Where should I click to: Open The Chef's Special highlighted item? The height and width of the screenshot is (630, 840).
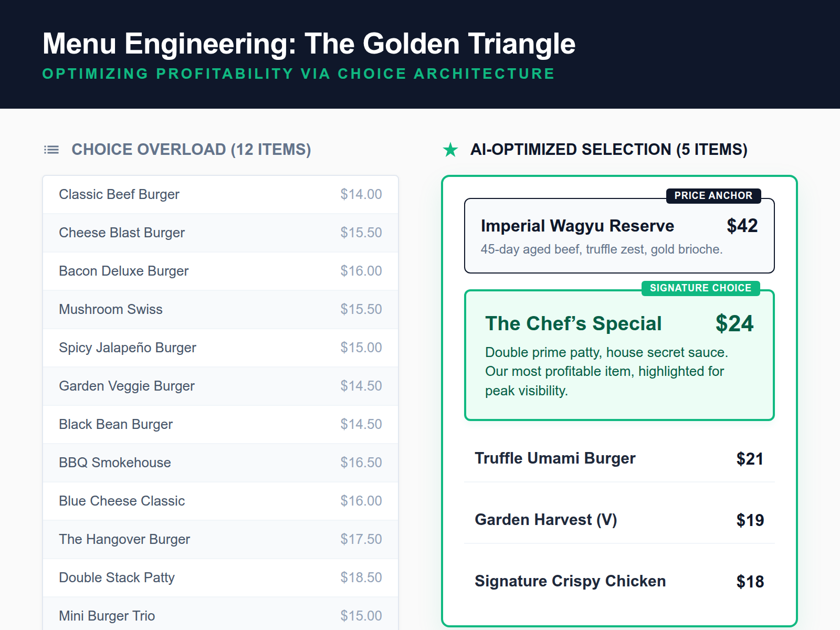point(618,354)
